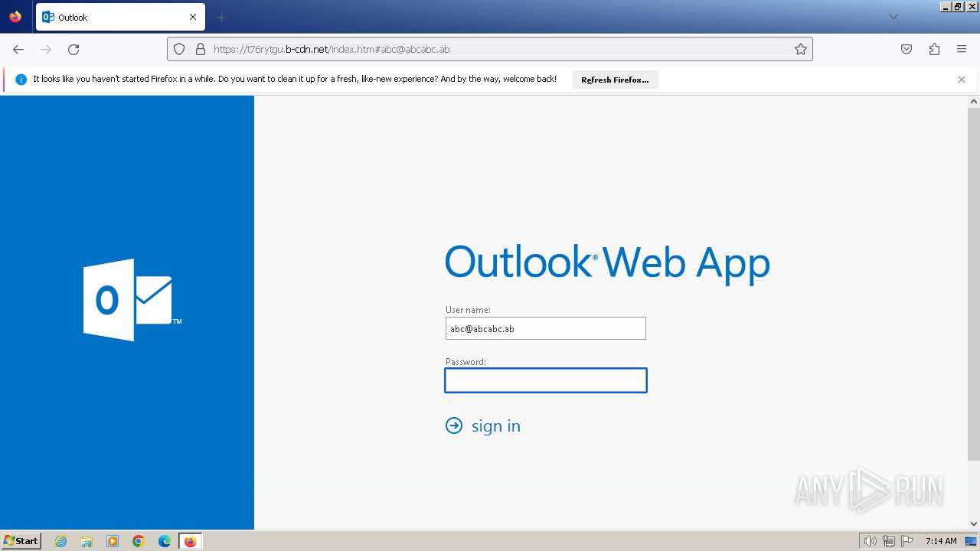Open network status tray icon
Viewport: 980px width, 551px height.
(x=889, y=541)
